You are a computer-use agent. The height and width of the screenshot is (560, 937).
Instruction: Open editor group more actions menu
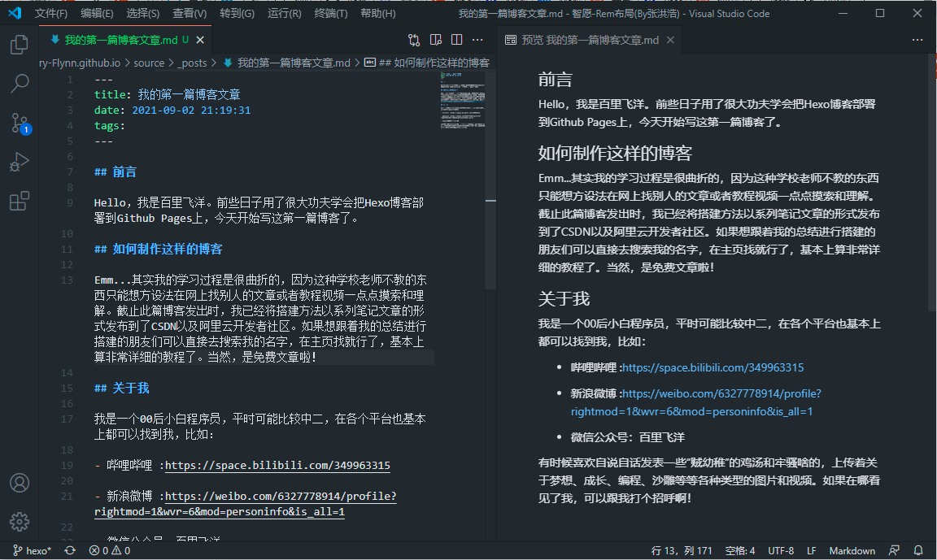[477, 40]
